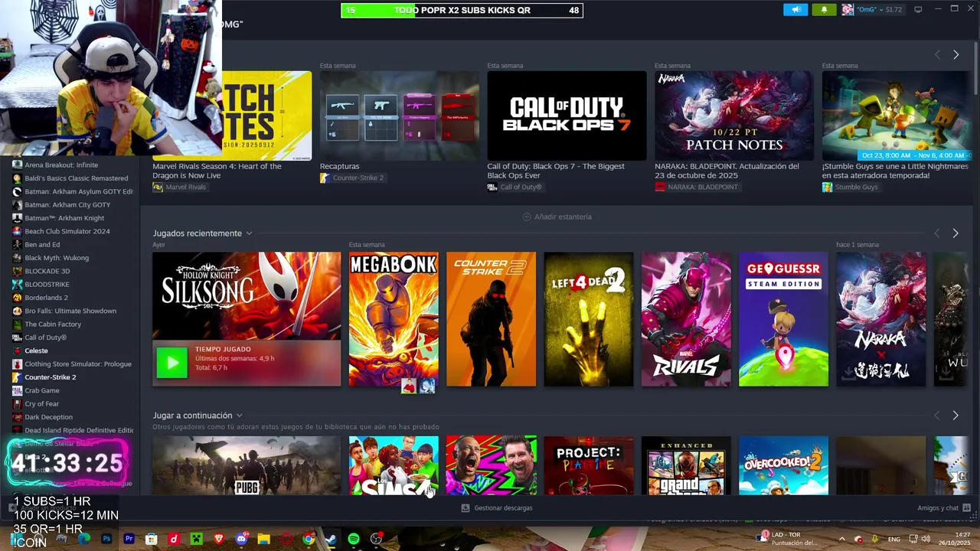Image resolution: width=980 pixels, height=551 pixels.
Task: Open NARAKA Patch Notes news image
Action: (x=734, y=116)
